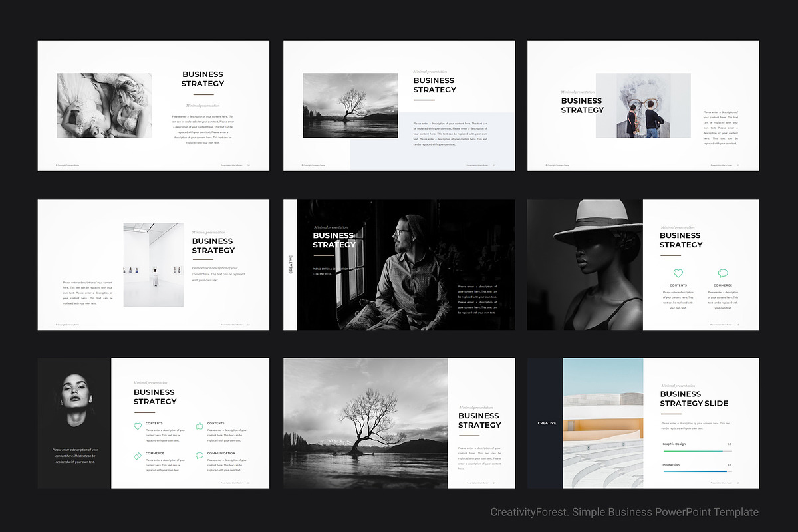This screenshot has width=798, height=532.
Task: Click the Interaction label
Action: (x=672, y=464)
